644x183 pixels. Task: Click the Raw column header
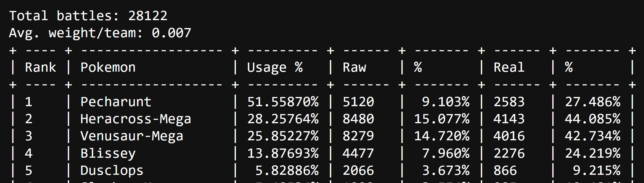354,67
